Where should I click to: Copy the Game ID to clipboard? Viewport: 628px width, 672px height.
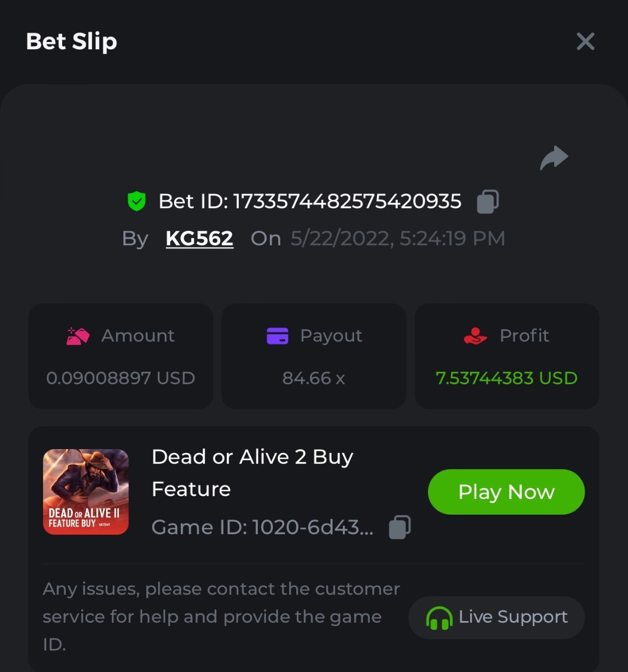(x=399, y=527)
